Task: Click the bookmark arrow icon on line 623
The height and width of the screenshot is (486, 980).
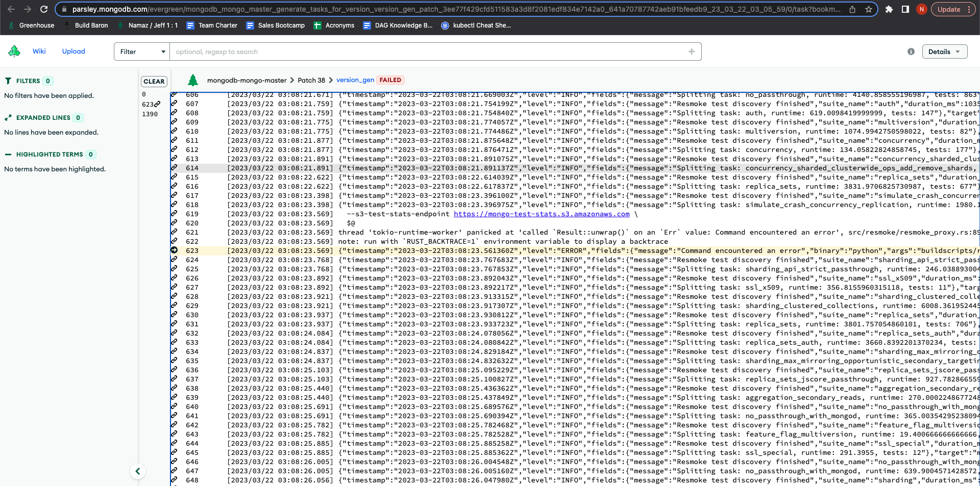Action: coord(174,250)
